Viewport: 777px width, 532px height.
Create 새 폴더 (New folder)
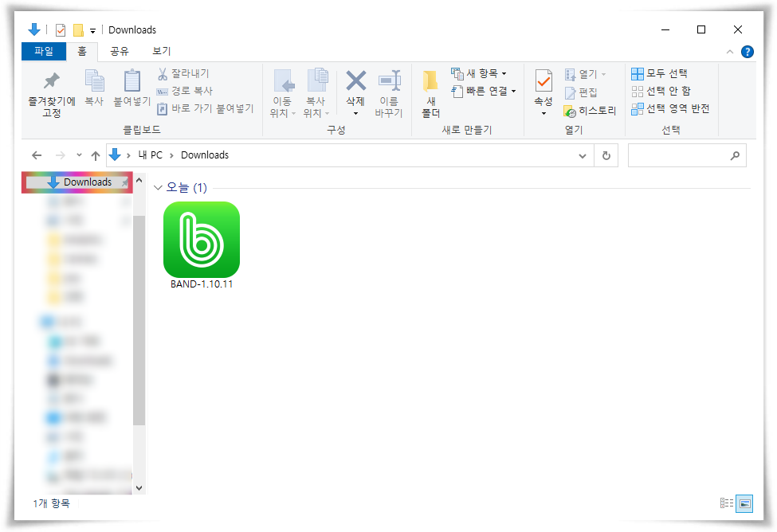pos(431,93)
